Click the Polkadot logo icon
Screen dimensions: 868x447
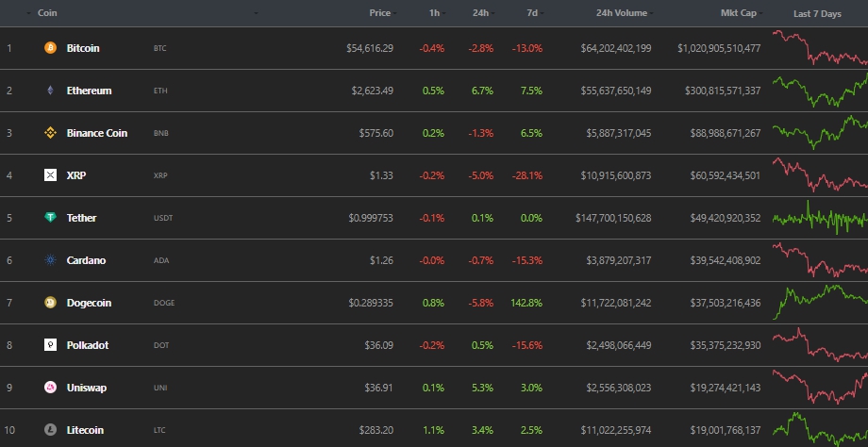tap(50, 345)
